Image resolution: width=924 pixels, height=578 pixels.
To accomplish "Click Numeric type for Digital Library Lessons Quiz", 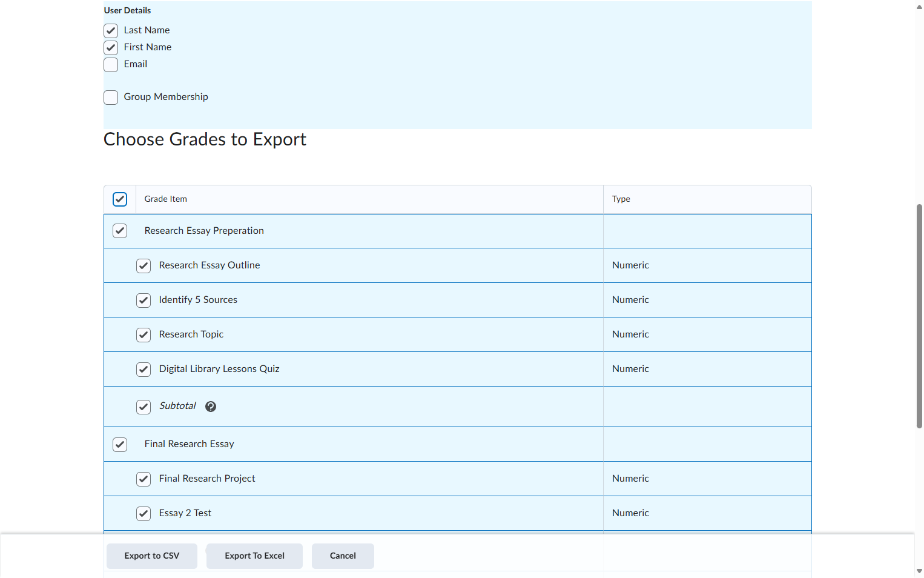I will click(630, 369).
